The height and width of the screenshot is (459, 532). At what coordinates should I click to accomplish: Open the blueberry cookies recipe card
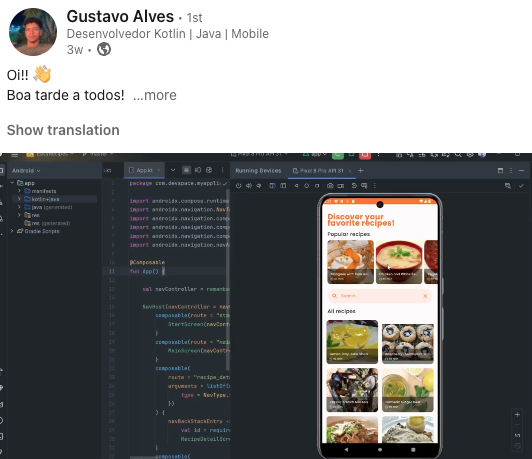[407, 343]
